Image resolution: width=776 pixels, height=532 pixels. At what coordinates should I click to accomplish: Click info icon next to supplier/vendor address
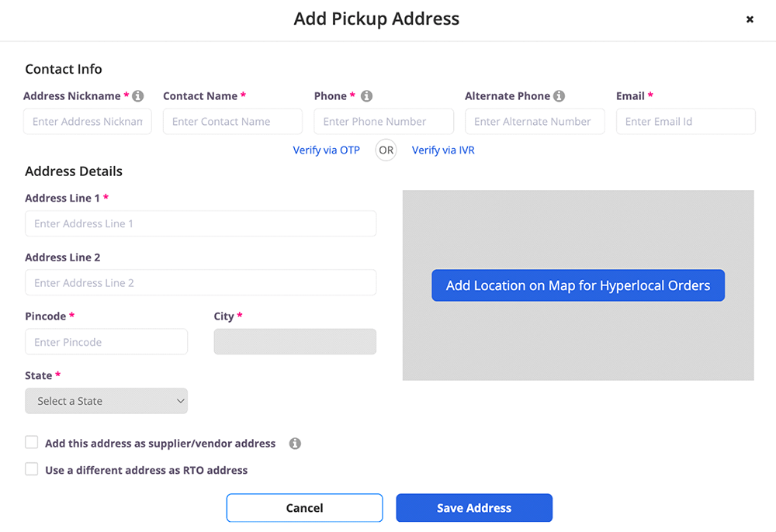[295, 444]
